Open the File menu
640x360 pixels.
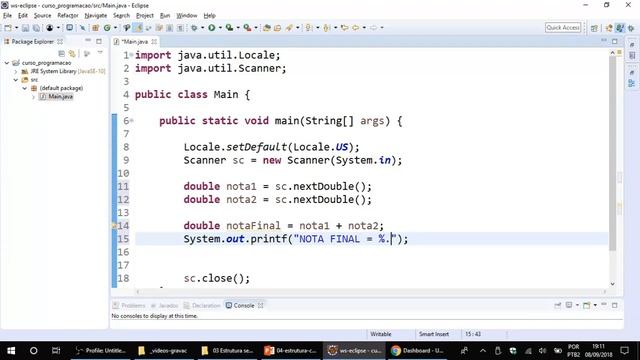(x=7, y=16)
